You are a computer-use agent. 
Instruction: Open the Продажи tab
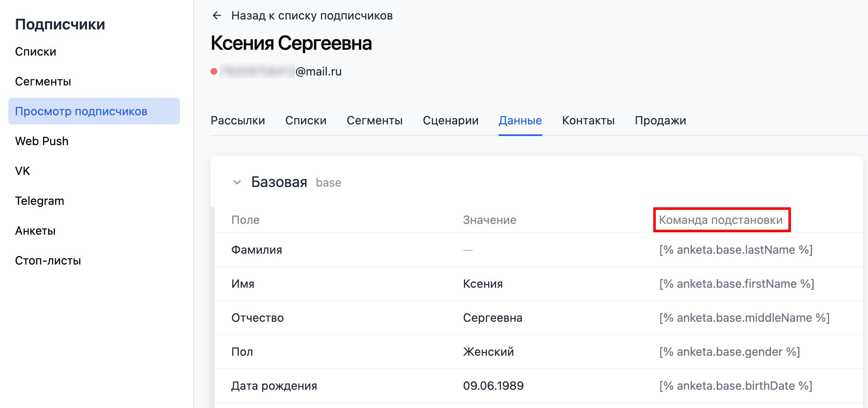[660, 121]
